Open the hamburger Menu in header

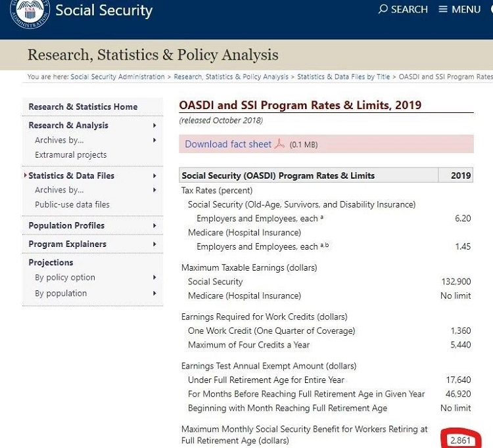tap(443, 9)
